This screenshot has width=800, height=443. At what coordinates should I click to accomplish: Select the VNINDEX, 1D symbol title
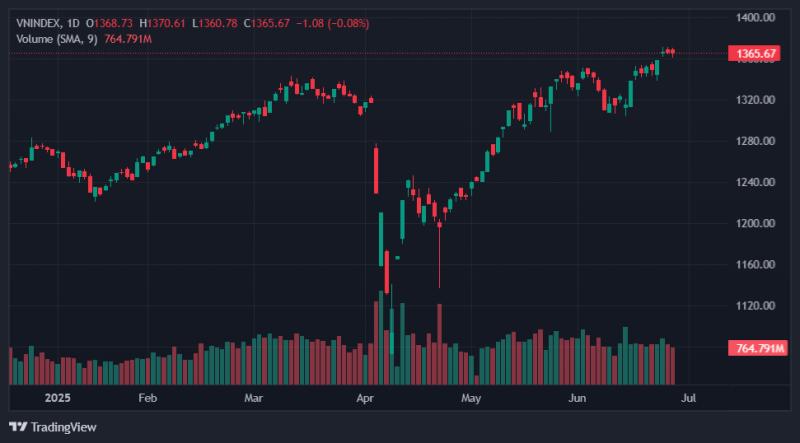(48, 23)
